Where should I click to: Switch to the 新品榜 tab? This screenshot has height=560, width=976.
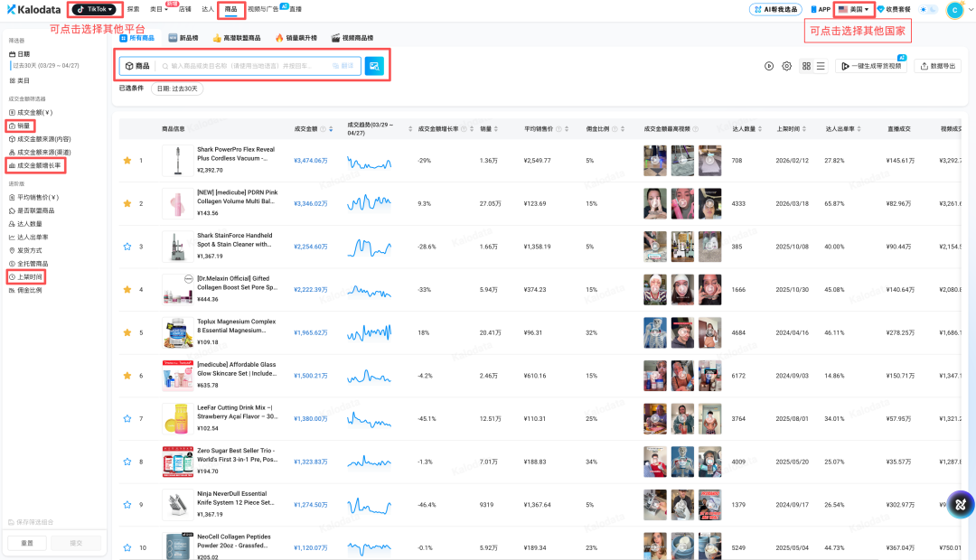coord(183,38)
